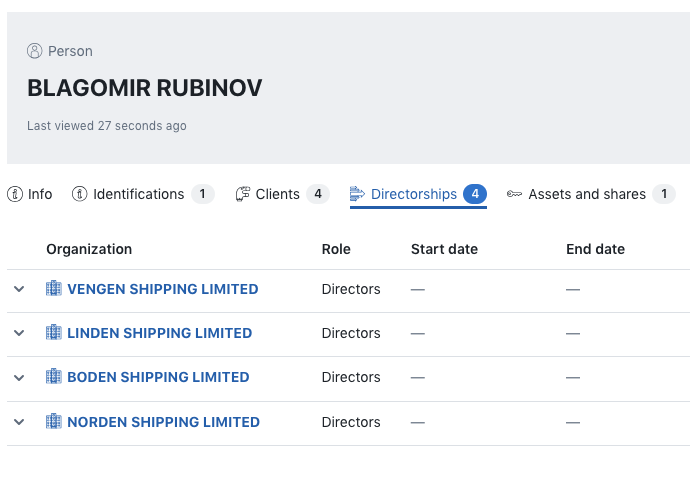Switch to the Identifications tab

click(138, 194)
